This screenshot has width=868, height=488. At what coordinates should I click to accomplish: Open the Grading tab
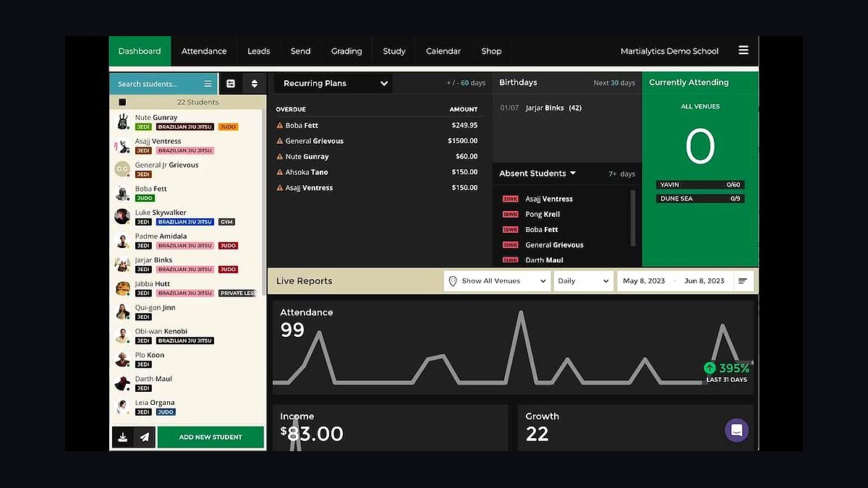[x=346, y=51]
